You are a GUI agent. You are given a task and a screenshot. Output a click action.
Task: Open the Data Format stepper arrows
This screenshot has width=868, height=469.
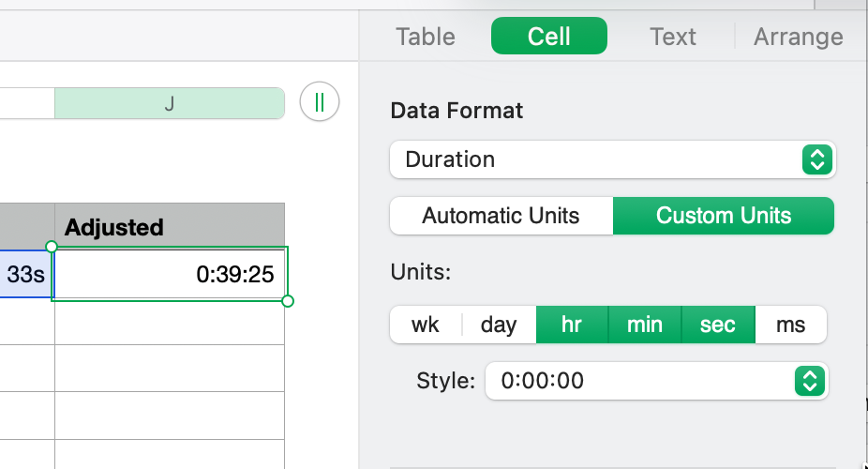[x=816, y=159]
